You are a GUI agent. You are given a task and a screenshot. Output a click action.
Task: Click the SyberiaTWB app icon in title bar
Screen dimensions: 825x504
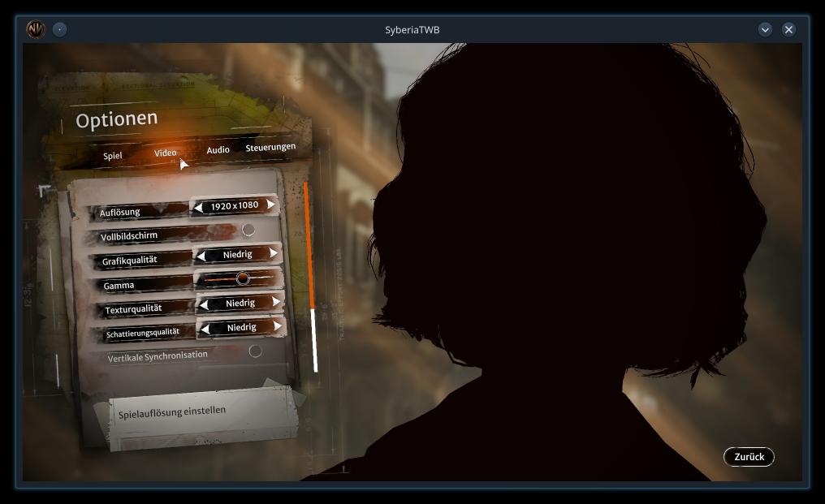coord(36,29)
